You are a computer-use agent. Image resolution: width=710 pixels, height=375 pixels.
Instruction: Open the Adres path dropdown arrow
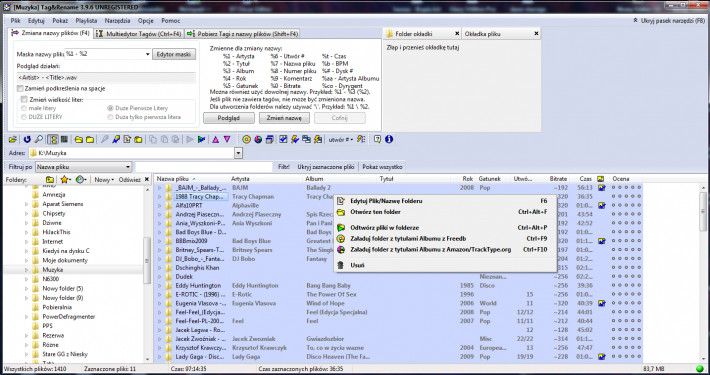coord(239,154)
